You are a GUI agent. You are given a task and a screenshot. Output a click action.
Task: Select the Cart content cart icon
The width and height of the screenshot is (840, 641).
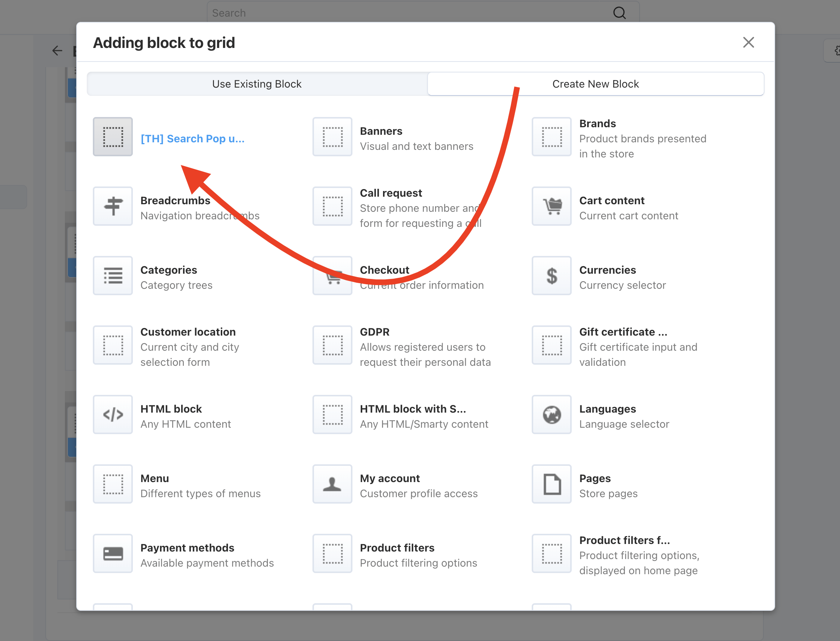[552, 206]
